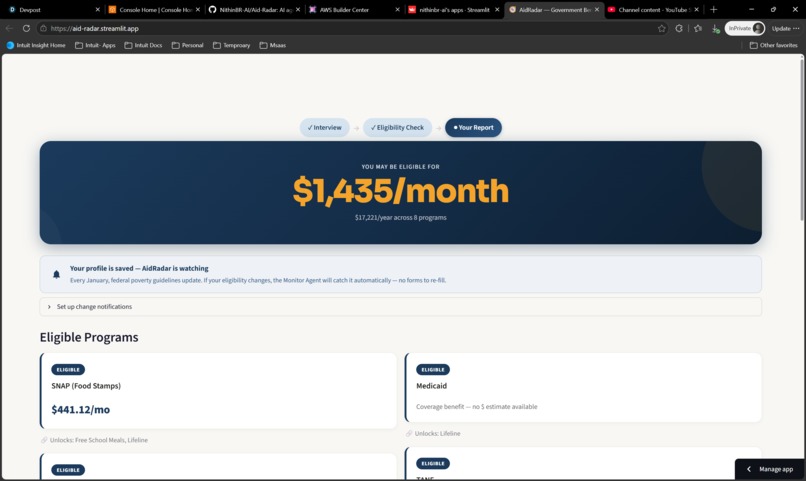806x481 pixels.
Task: Click the page vertical scrollbar
Action: point(801,139)
